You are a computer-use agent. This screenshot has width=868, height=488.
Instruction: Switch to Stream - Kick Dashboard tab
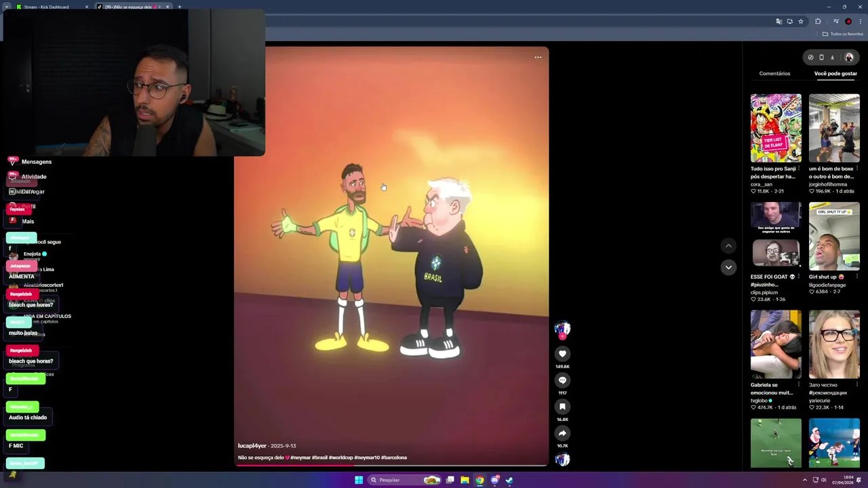point(51,7)
